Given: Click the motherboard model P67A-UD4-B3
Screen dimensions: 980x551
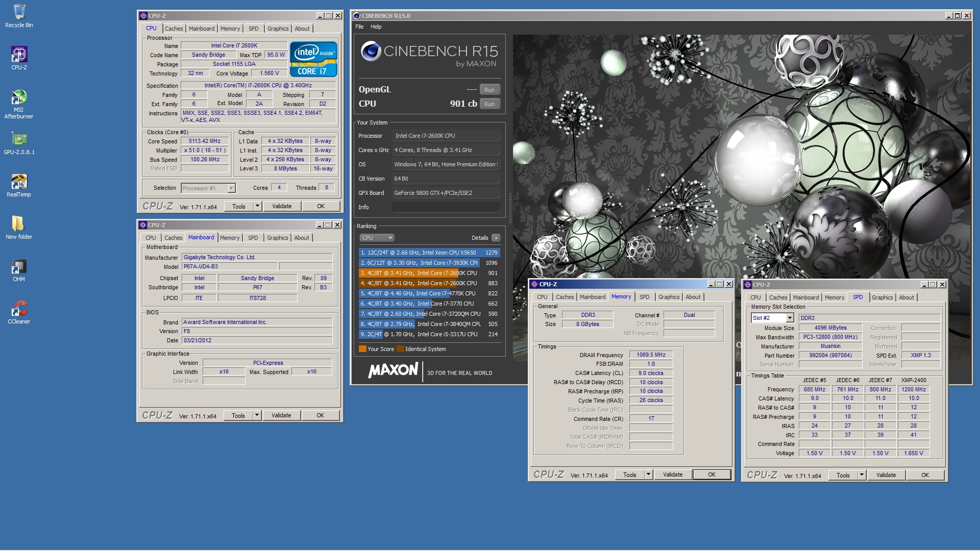Looking at the screenshot, I should 230,267.
